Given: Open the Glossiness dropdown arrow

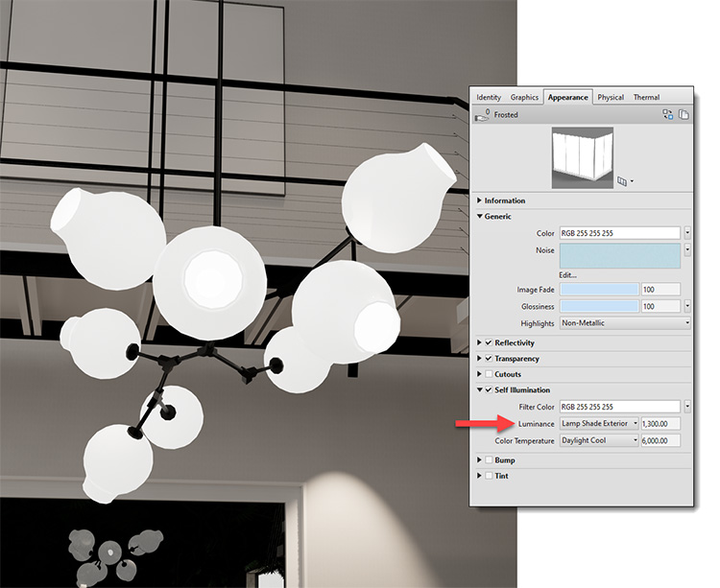Looking at the screenshot, I should [x=687, y=306].
